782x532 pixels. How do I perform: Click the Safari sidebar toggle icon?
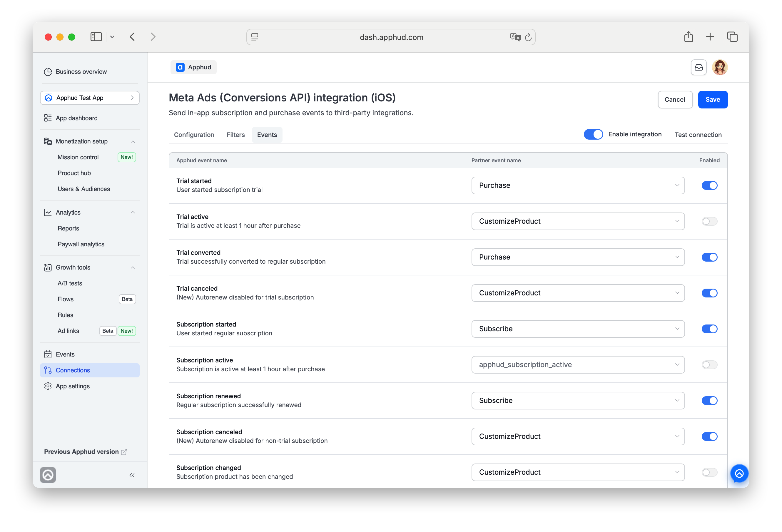click(96, 37)
